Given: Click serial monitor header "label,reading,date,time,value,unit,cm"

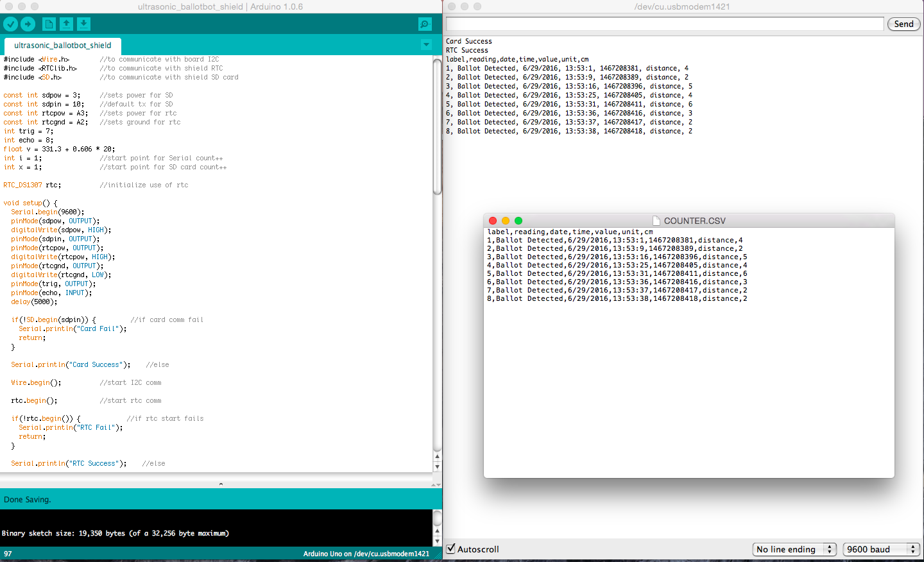Looking at the screenshot, I should pyautogui.click(x=517, y=59).
